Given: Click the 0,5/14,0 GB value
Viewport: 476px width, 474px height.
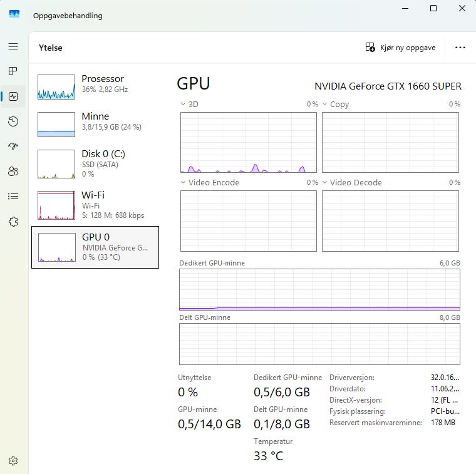Looking at the screenshot, I should point(209,424).
